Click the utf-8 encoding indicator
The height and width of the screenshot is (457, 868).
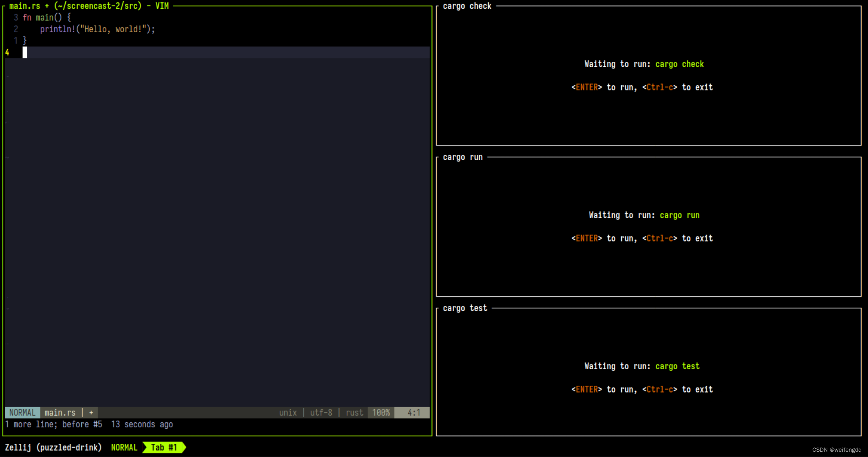(x=321, y=412)
